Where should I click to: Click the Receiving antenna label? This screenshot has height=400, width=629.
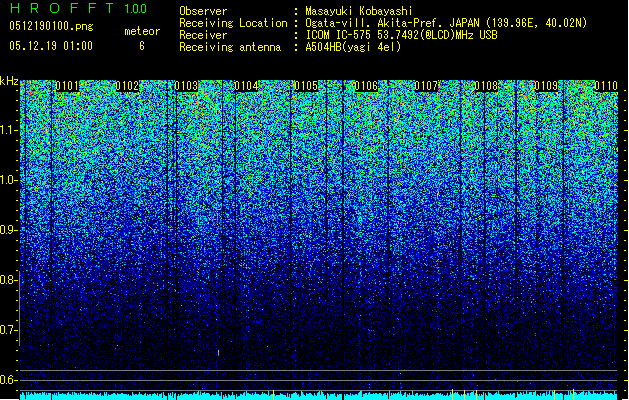point(230,47)
